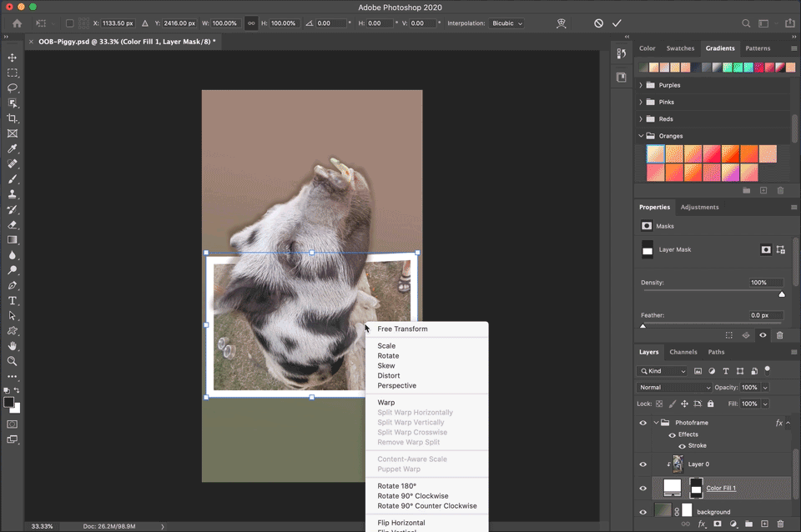This screenshot has width=801, height=532.
Task: Choose Free Transform from context menu
Action: tap(402, 329)
